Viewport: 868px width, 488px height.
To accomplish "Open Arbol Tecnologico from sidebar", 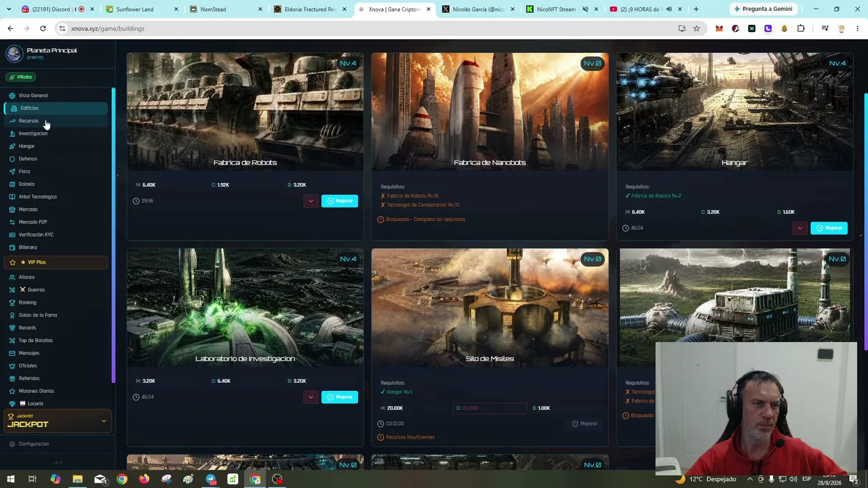I will pos(56,197).
